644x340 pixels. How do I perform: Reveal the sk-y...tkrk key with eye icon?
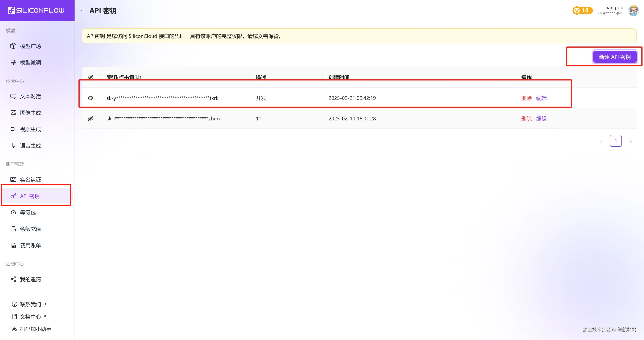pos(91,98)
